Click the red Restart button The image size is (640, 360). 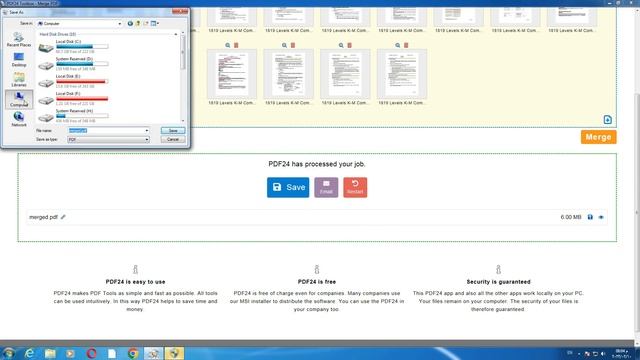(355, 187)
